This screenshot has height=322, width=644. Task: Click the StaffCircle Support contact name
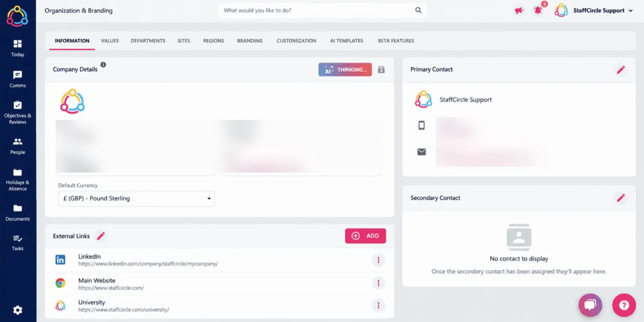466,100
